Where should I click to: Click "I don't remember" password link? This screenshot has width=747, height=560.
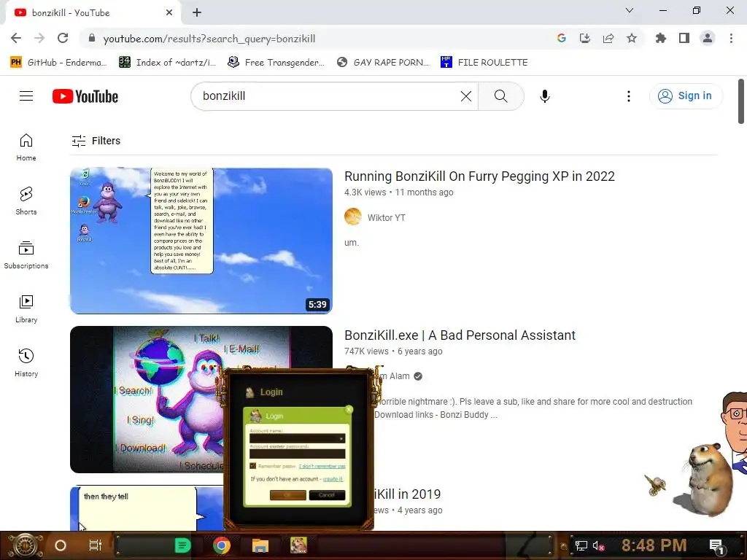[x=322, y=466]
